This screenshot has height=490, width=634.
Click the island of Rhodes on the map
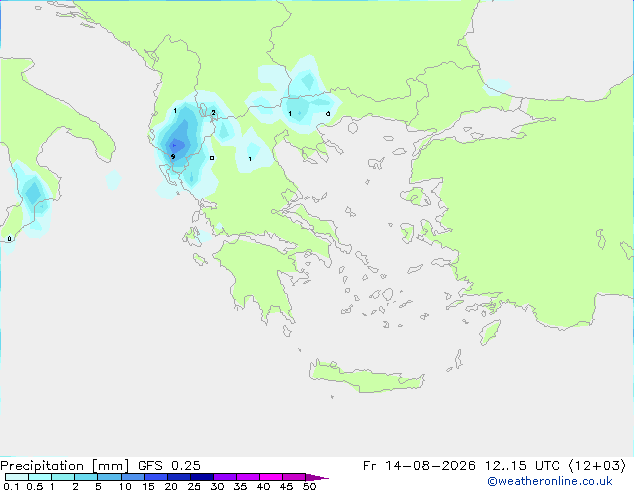490,332
